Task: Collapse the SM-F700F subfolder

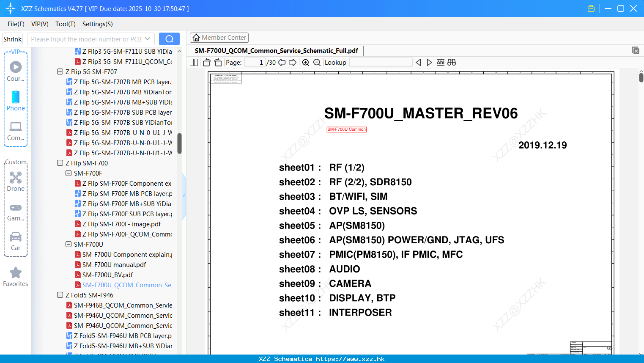Action: tap(69, 173)
